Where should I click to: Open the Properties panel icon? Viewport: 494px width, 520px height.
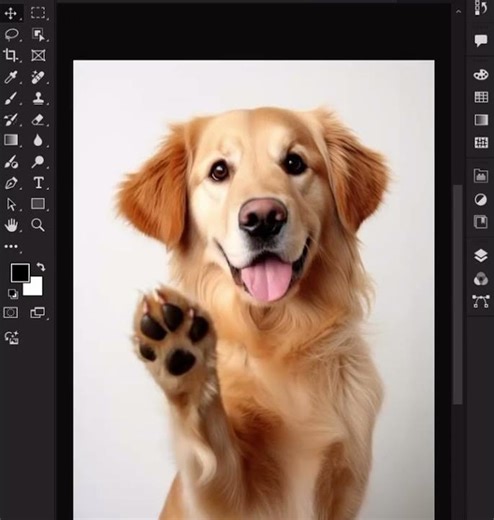(480, 222)
